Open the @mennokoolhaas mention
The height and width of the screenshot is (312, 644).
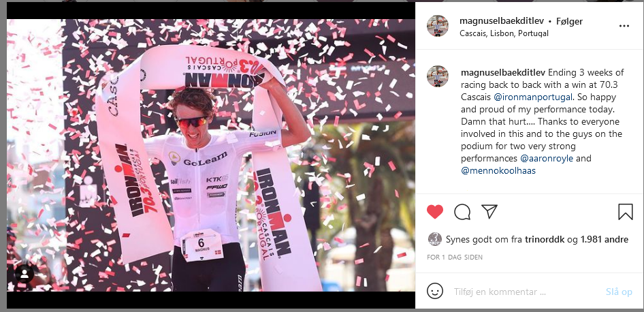click(498, 170)
